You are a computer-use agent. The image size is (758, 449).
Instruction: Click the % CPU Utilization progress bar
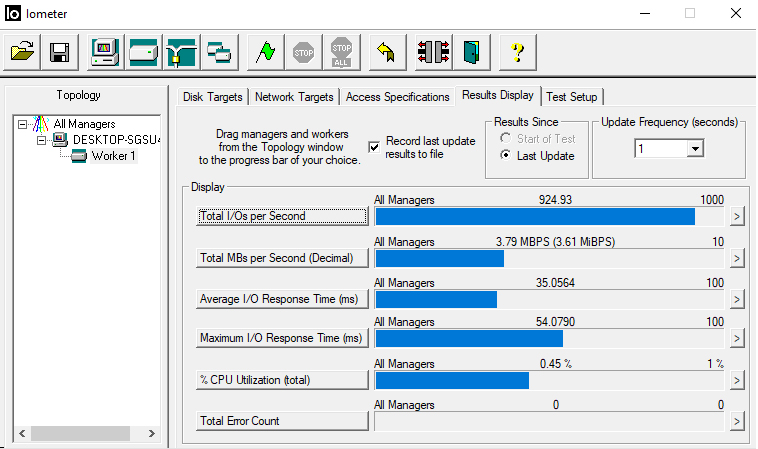(x=548, y=380)
